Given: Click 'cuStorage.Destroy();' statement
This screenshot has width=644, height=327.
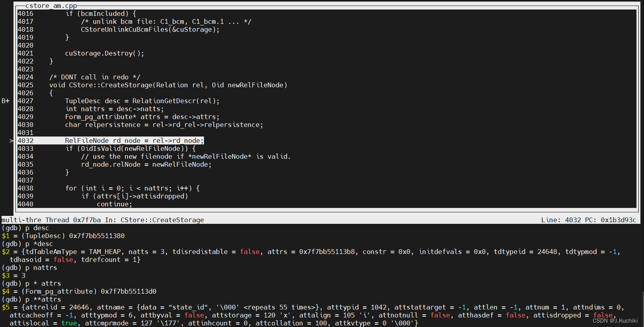Looking at the screenshot, I should pyautogui.click(x=105, y=53).
